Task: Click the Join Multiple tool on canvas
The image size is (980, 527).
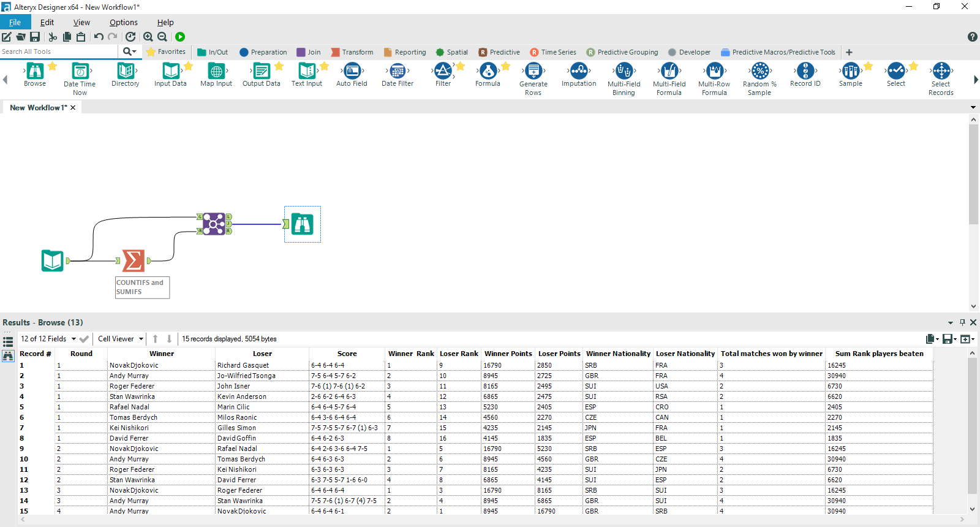Action: tap(214, 224)
